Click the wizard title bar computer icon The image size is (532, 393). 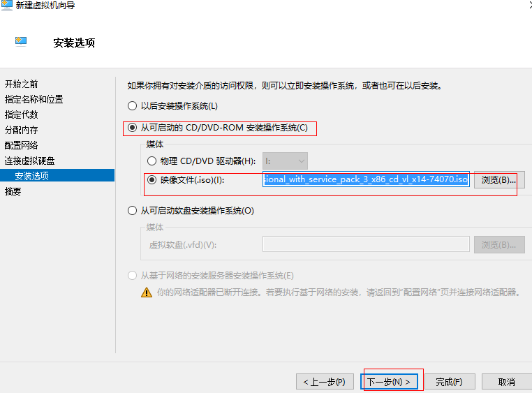pos(6,5)
